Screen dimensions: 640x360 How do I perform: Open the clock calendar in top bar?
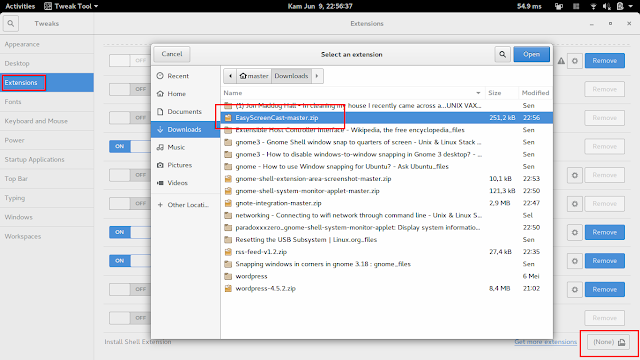click(320, 6)
